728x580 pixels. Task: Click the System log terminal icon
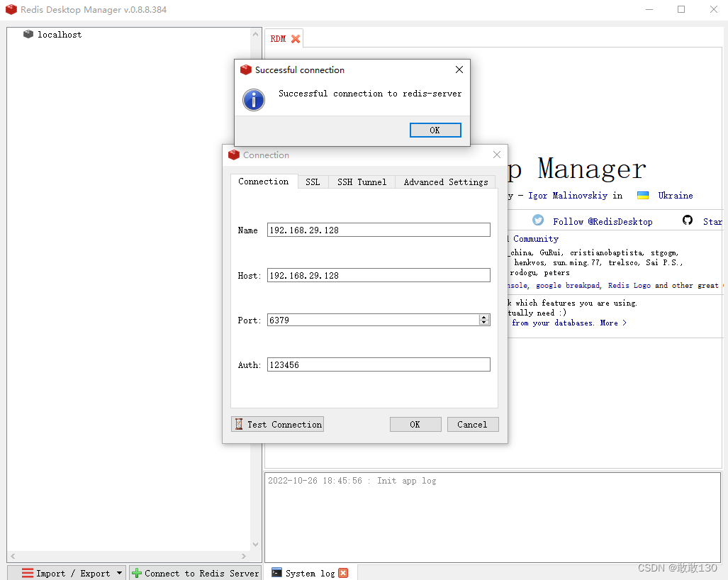pos(276,572)
